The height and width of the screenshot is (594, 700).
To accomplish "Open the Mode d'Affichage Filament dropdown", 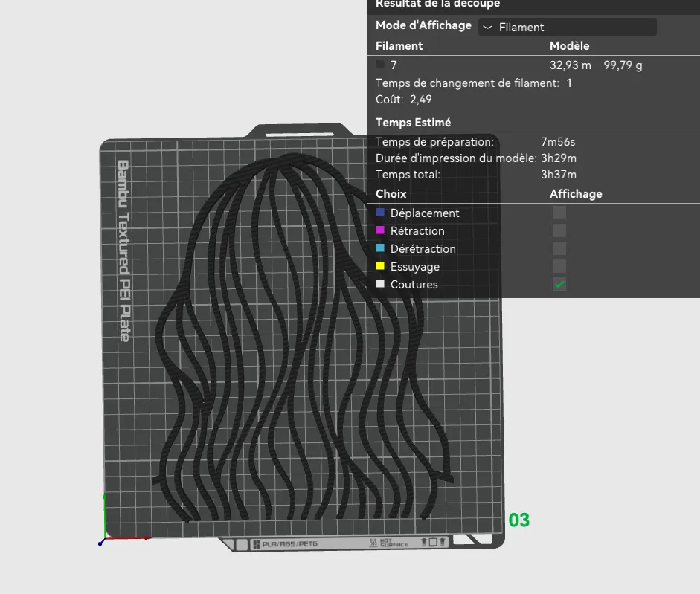I will tap(568, 26).
